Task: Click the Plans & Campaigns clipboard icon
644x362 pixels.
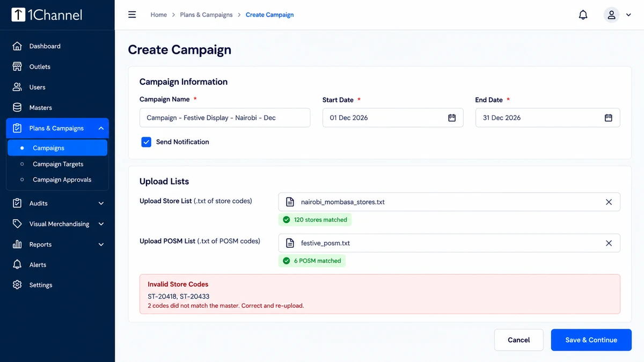Action: pos(17,128)
